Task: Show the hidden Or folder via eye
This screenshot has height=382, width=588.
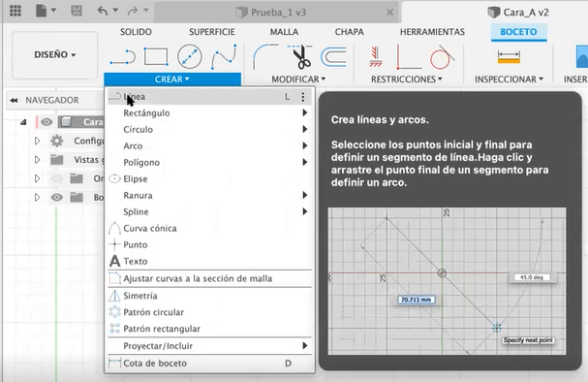Action: pos(56,178)
